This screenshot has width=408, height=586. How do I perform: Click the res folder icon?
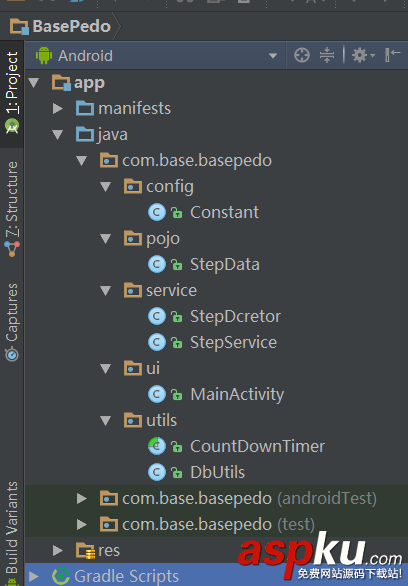(x=86, y=550)
